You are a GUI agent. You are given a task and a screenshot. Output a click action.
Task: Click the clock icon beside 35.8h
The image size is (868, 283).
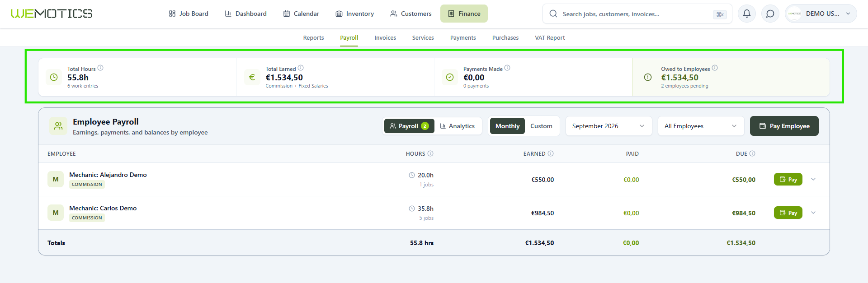[412, 209]
